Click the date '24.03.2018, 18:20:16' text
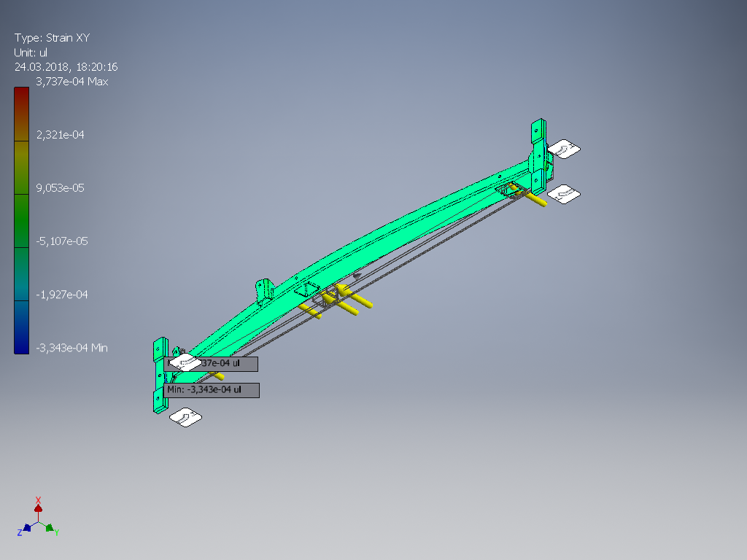The height and width of the screenshot is (560, 747). (x=66, y=66)
